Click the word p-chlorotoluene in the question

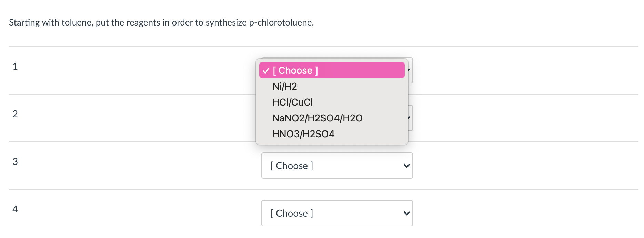281,23
